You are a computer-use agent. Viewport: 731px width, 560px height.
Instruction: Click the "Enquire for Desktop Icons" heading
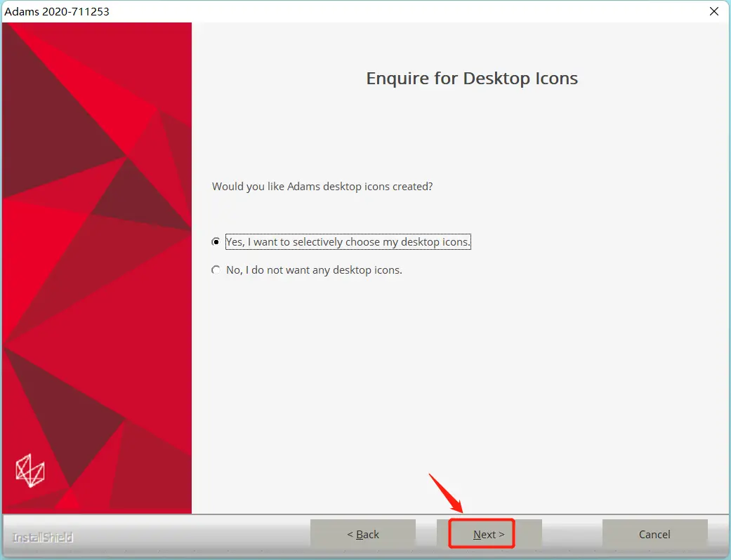coord(472,79)
